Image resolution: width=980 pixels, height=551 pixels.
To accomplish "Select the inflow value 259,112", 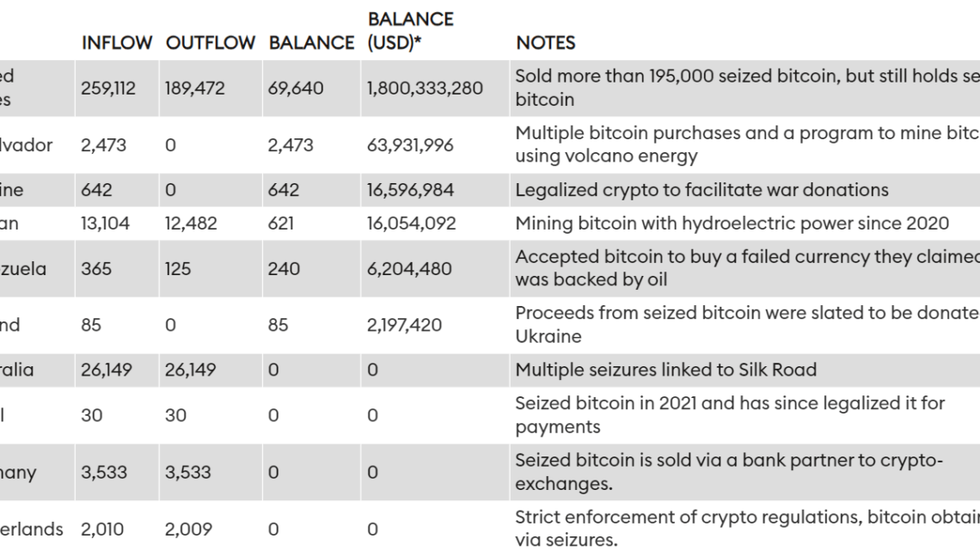I will click(108, 88).
